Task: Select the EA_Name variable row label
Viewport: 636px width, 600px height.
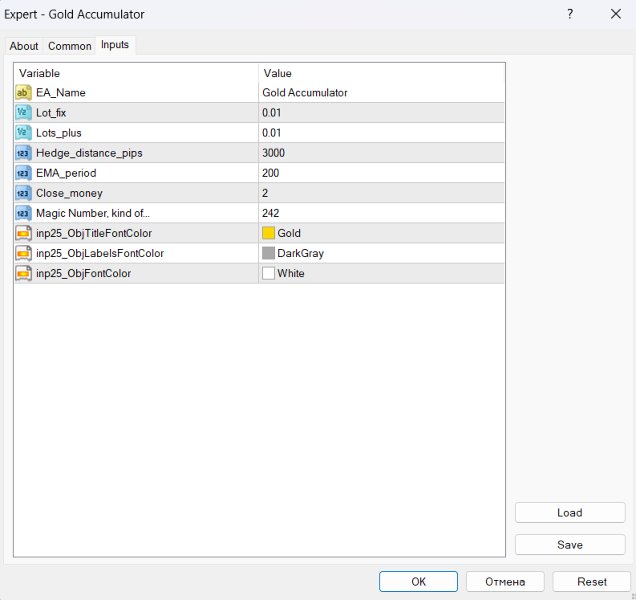Action: pyautogui.click(x=61, y=92)
